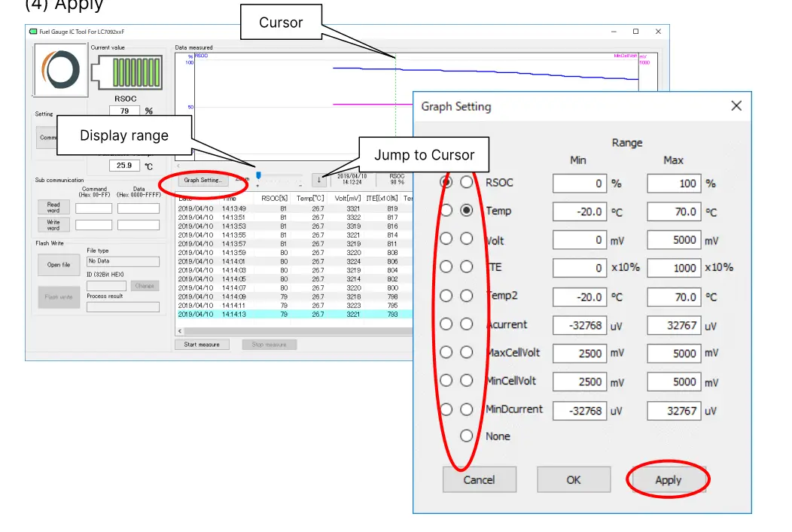Click the Fuel Gauge IC title bar icon
Screen dimensions: 792x532
[x=32, y=32]
